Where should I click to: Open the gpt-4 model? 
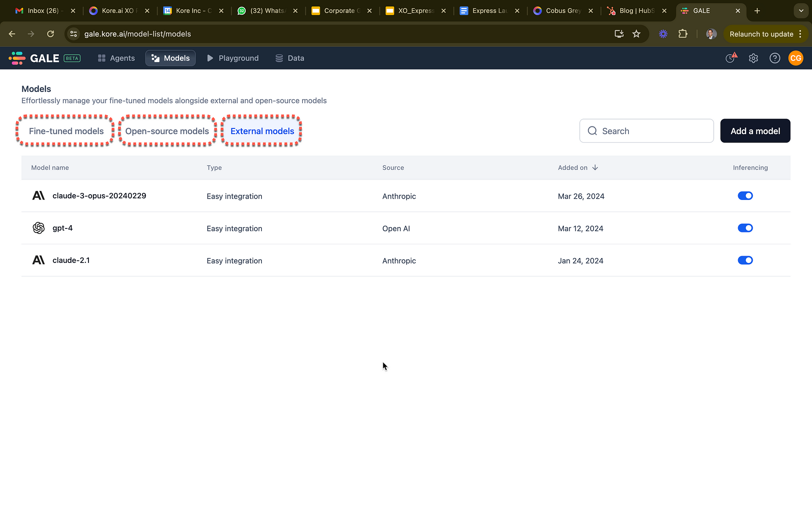(63, 228)
